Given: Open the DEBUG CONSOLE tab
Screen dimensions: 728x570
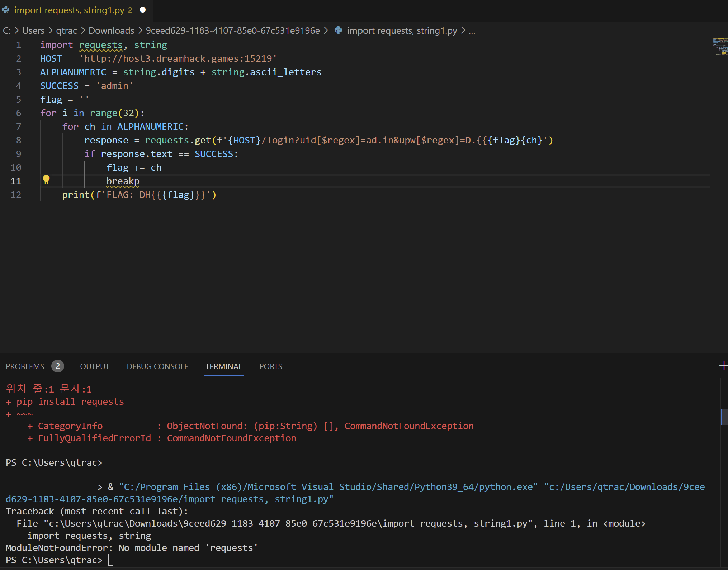Looking at the screenshot, I should pos(157,366).
